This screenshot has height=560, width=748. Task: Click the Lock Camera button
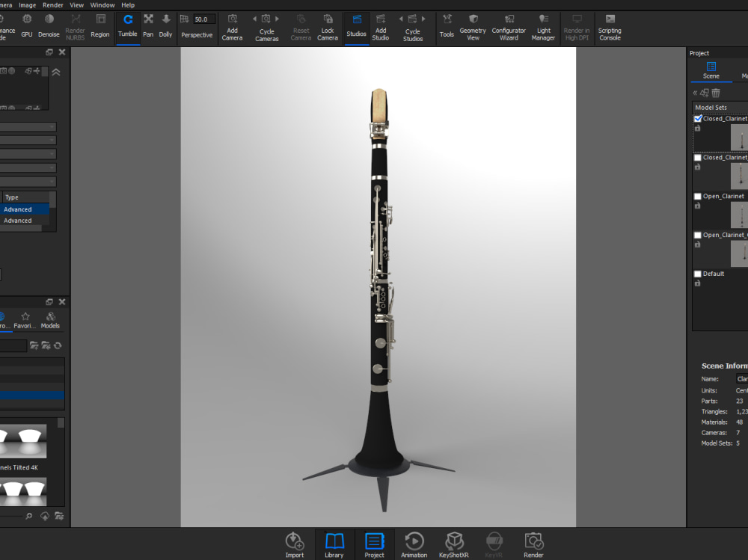click(327, 25)
